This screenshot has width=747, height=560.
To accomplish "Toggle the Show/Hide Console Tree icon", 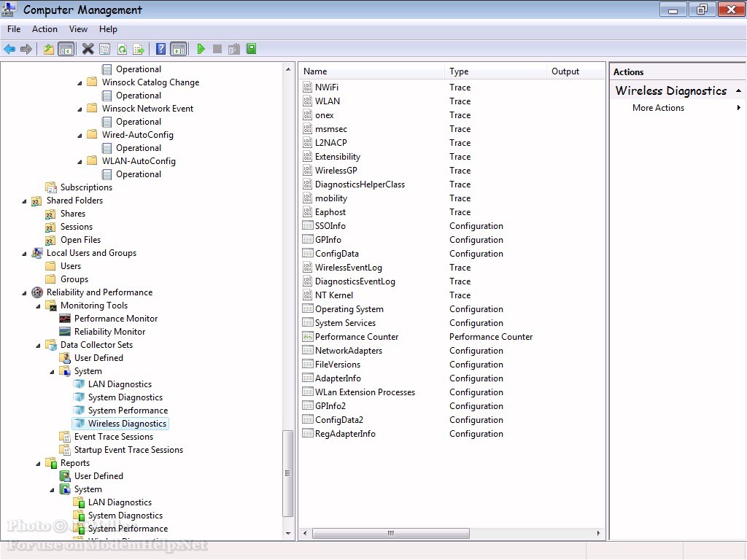I will (x=66, y=49).
